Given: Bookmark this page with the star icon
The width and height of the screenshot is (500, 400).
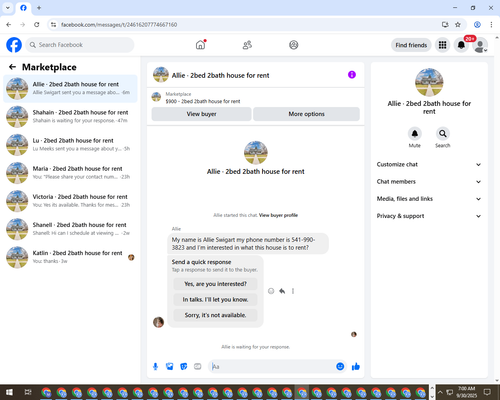Looking at the screenshot, I should pos(458,25).
